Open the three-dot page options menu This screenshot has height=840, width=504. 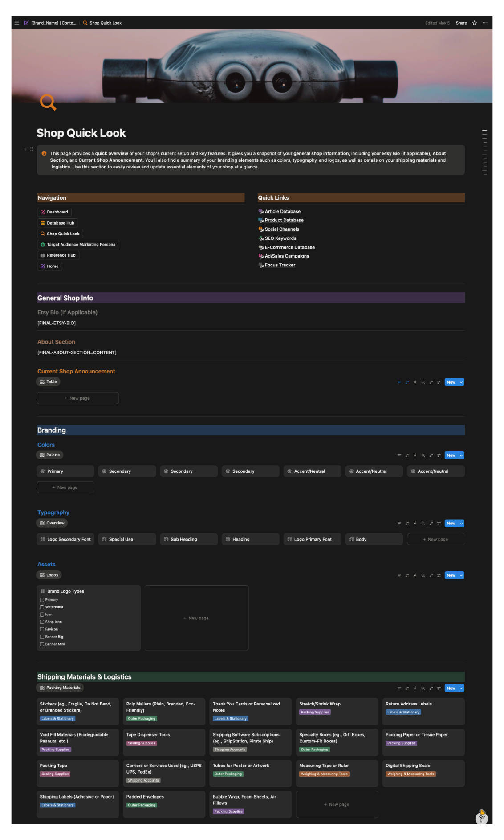(x=485, y=23)
